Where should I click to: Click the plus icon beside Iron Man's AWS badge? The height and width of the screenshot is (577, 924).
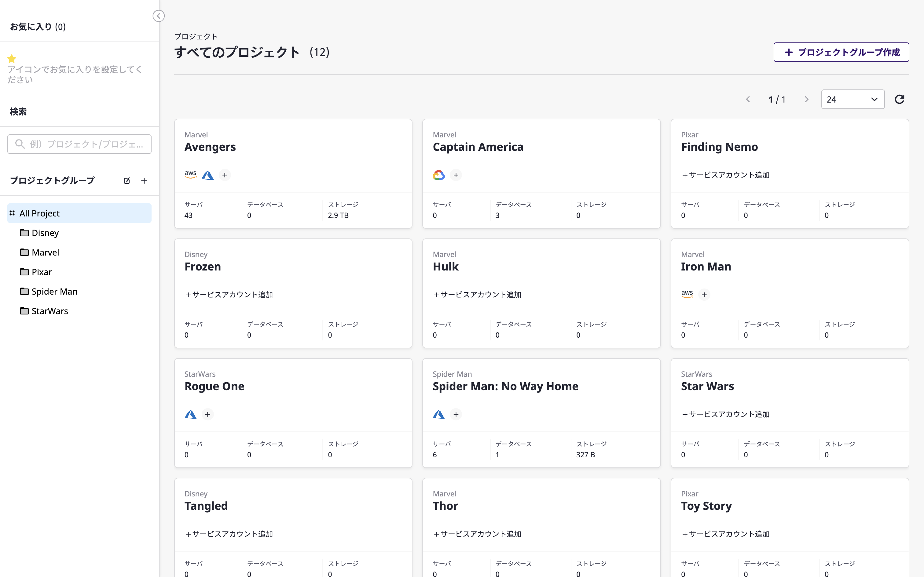click(x=704, y=294)
